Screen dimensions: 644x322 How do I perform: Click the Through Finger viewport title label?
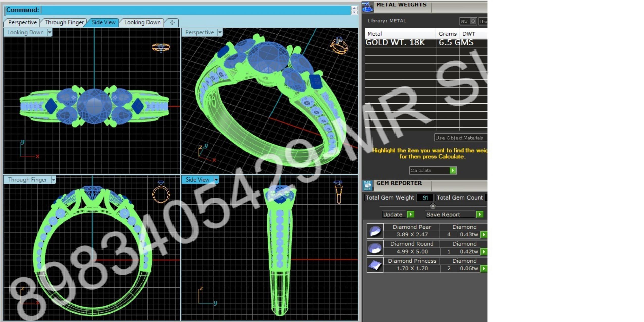point(27,180)
